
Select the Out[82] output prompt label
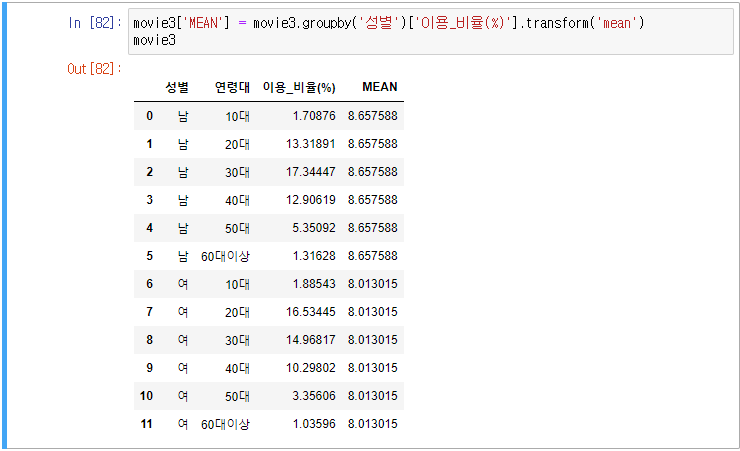point(94,69)
